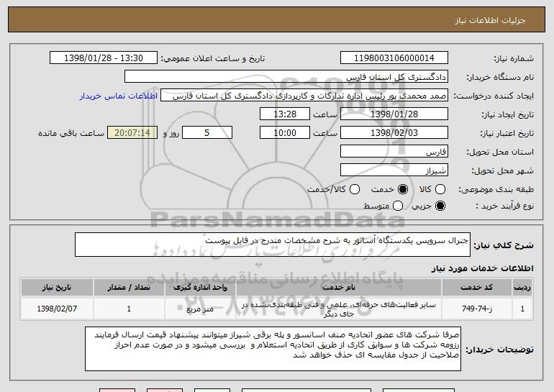
Task: Click the validity time field 10:00
Action: click(x=285, y=133)
